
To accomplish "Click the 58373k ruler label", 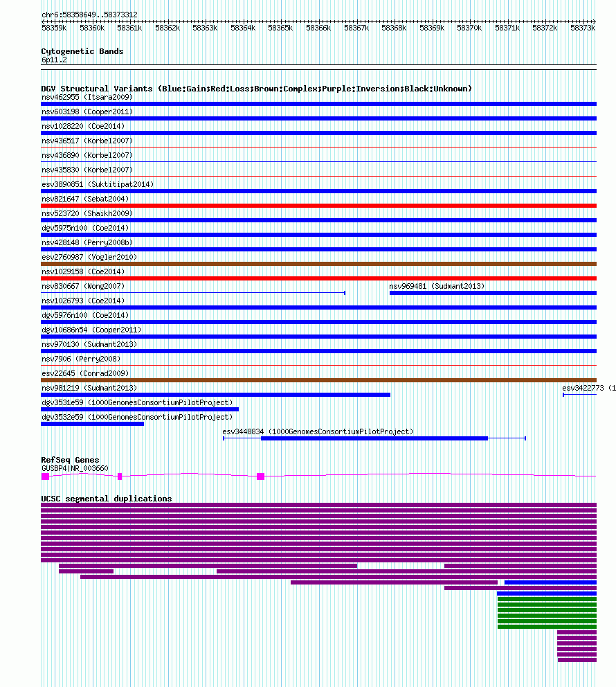I will click(583, 28).
